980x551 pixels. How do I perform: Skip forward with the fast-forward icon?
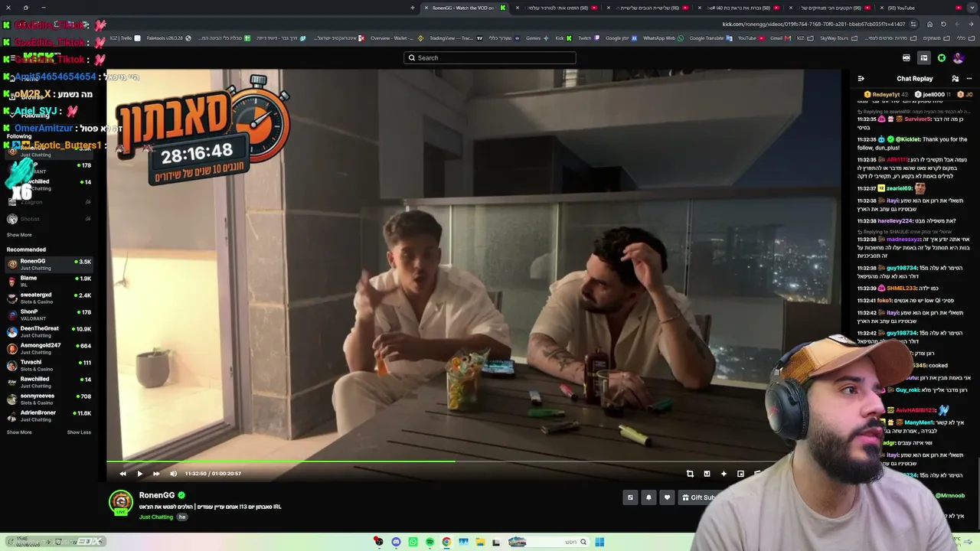click(156, 474)
